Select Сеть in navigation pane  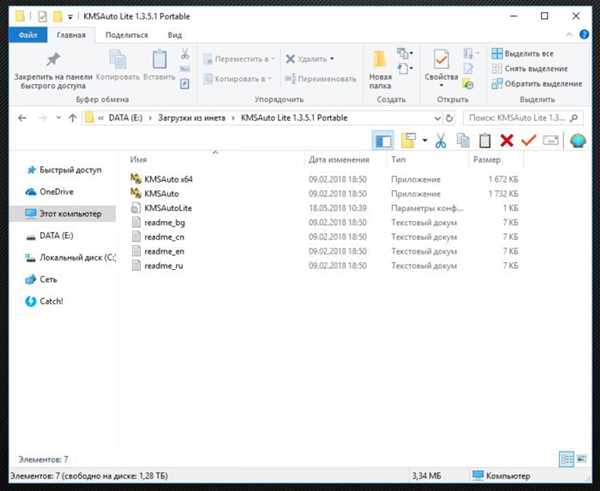coord(41,279)
